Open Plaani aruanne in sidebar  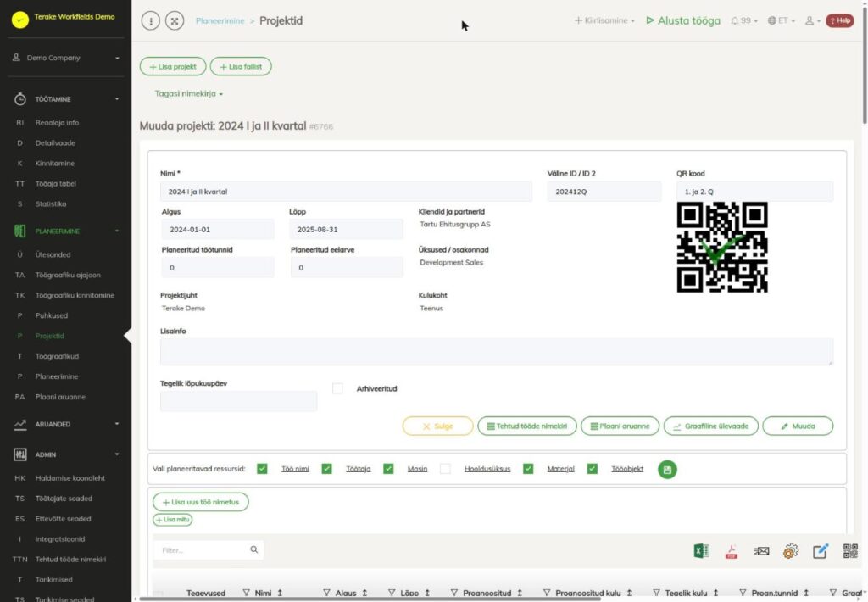(x=60, y=397)
